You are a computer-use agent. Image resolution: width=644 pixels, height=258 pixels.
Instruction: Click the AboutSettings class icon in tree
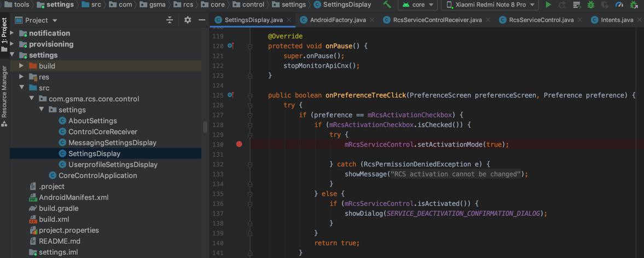coord(62,121)
